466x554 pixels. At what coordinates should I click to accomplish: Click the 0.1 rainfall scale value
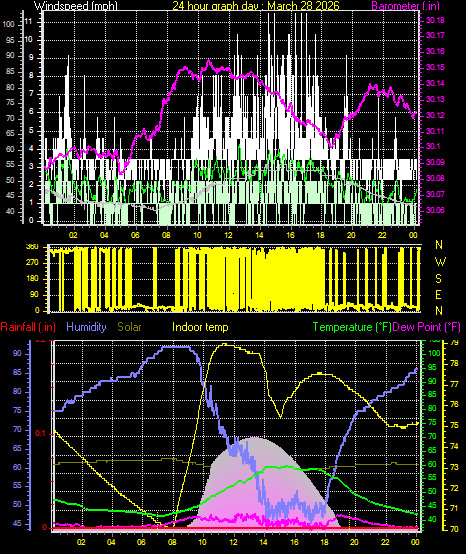point(41,434)
